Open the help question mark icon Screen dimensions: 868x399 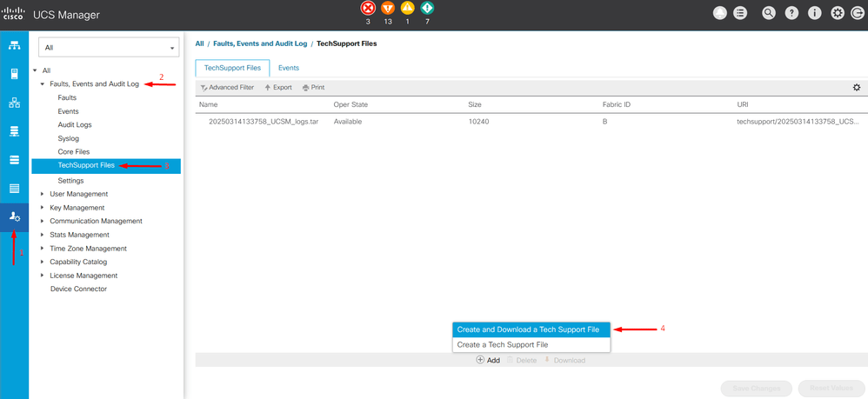(792, 14)
